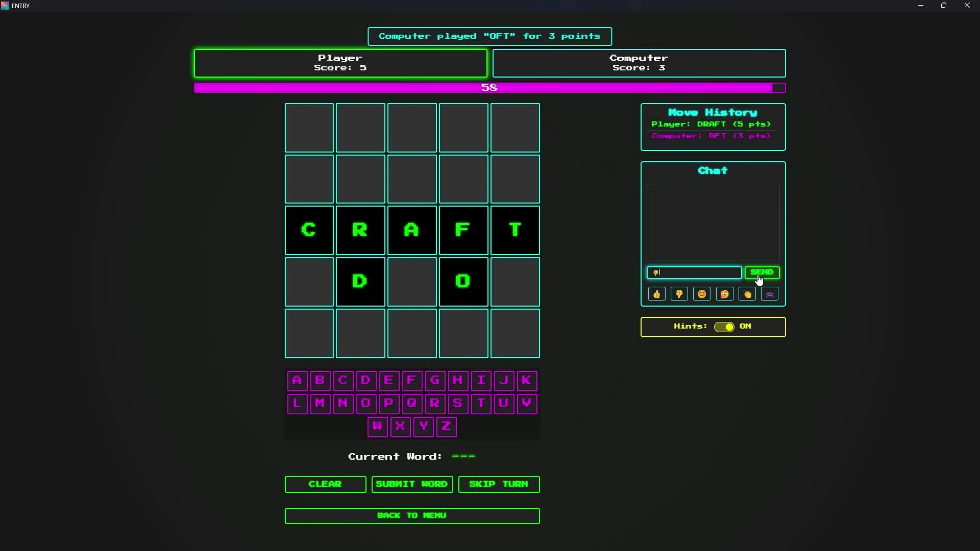980x551 pixels.
Task: Toggle the Hints switch off
Action: coord(724,327)
